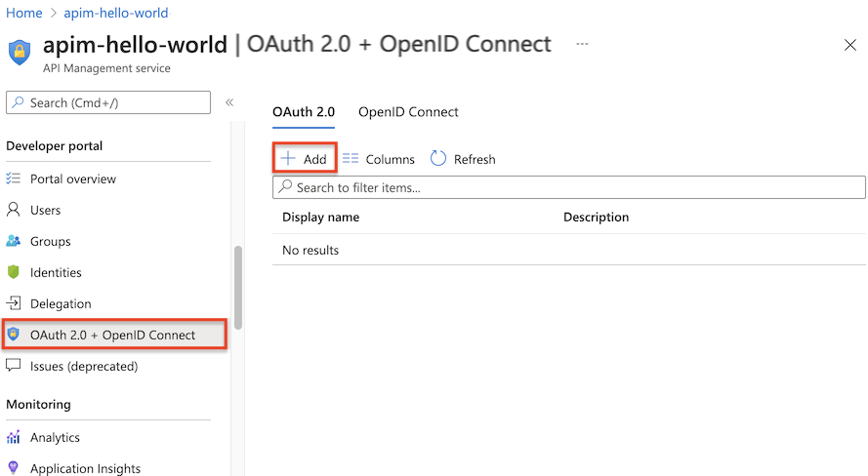Click the Portal overview icon

click(x=14, y=178)
